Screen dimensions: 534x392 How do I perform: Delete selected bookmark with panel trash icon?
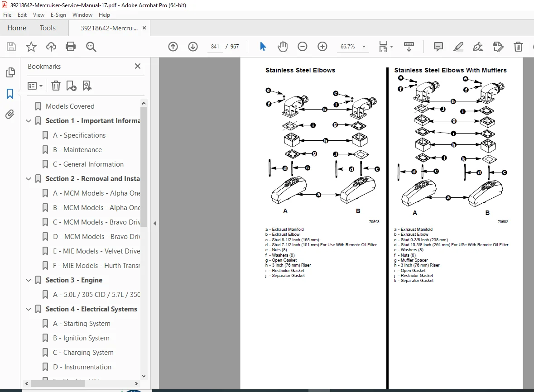coord(56,86)
